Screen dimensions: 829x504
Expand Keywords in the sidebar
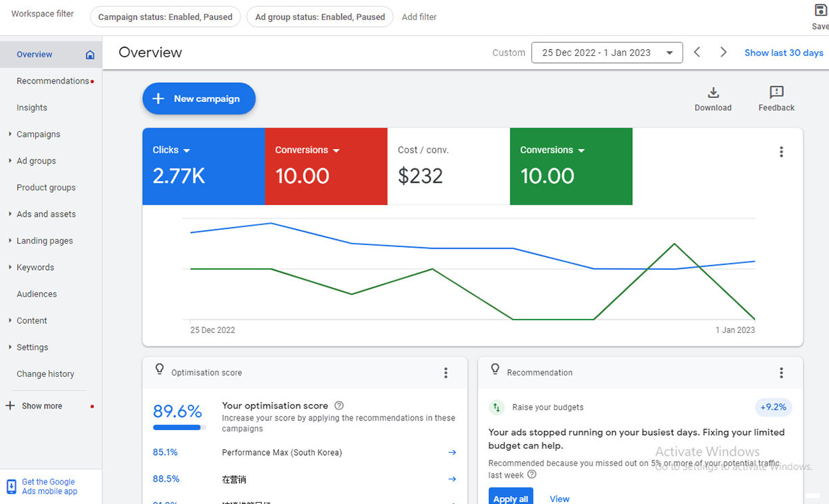(35, 267)
